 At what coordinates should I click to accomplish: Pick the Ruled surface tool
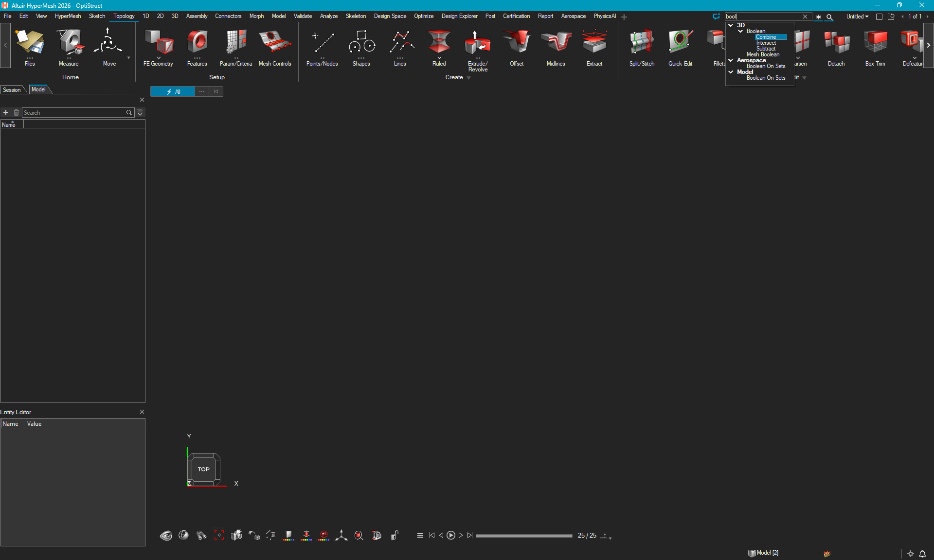point(439,48)
